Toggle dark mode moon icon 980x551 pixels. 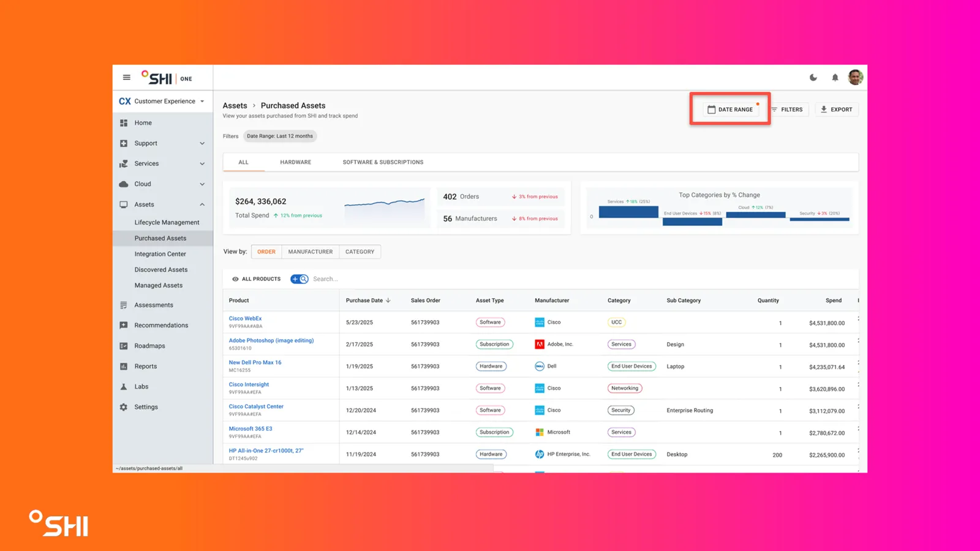[x=813, y=78]
